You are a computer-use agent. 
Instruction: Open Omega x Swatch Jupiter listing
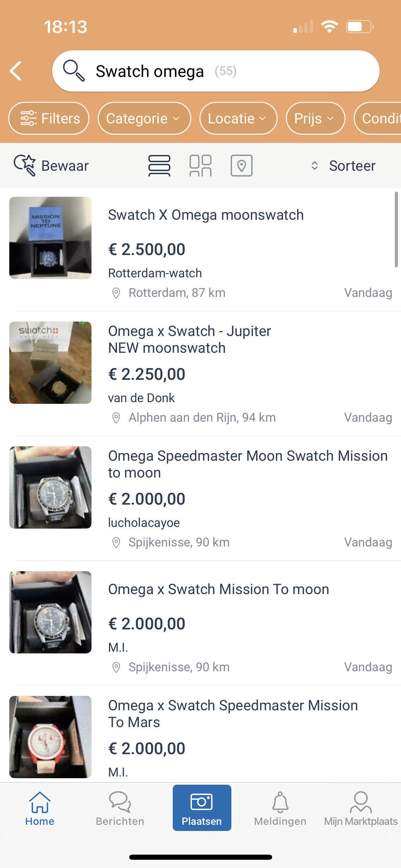coord(190,339)
